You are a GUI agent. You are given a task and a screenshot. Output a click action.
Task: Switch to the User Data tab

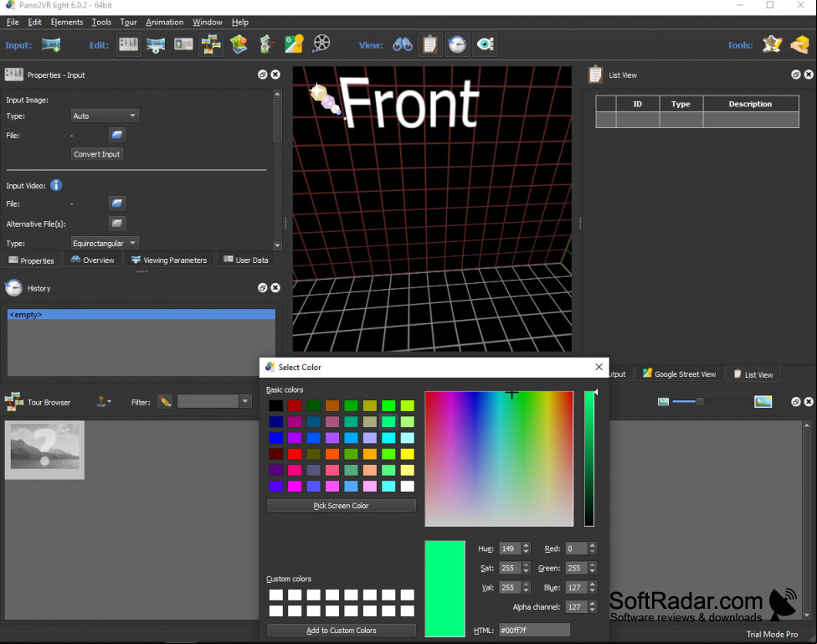click(246, 260)
